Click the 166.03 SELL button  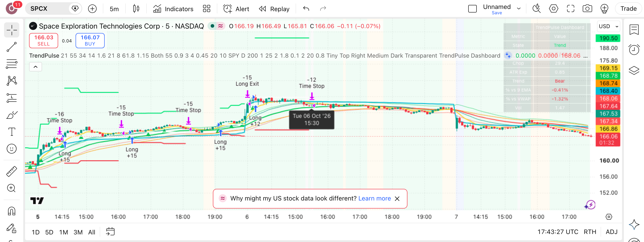pyautogui.click(x=44, y=40)
